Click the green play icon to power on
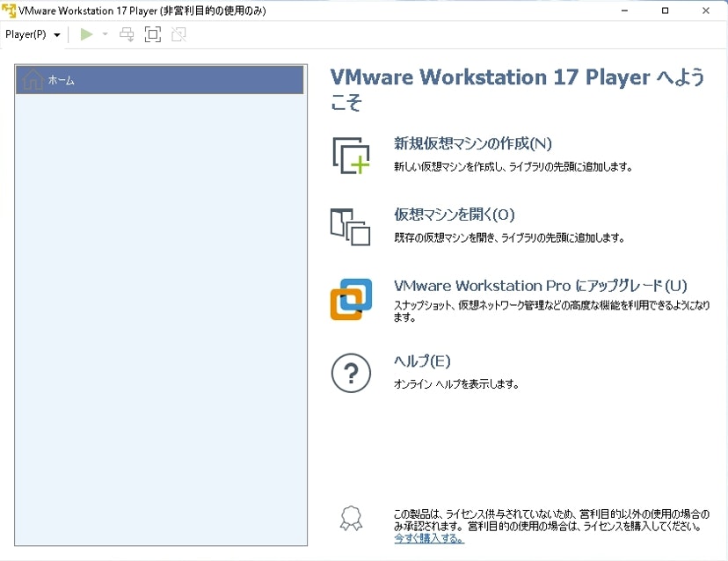Screen dimensions: 728x561 [x=84, y=34]
